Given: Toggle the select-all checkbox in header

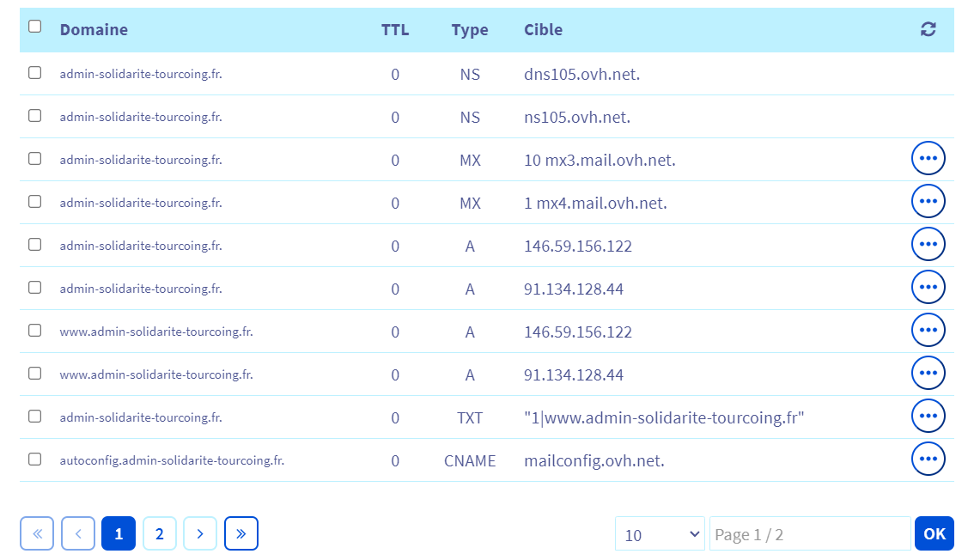Looking at the screenshot, I should click(x=35, y=27).
